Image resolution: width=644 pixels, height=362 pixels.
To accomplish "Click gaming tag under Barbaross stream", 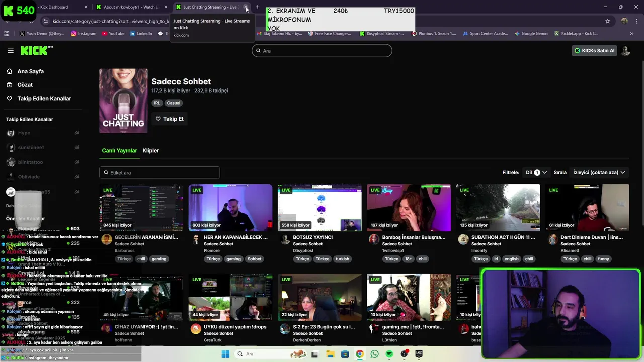I will point(159,259).
